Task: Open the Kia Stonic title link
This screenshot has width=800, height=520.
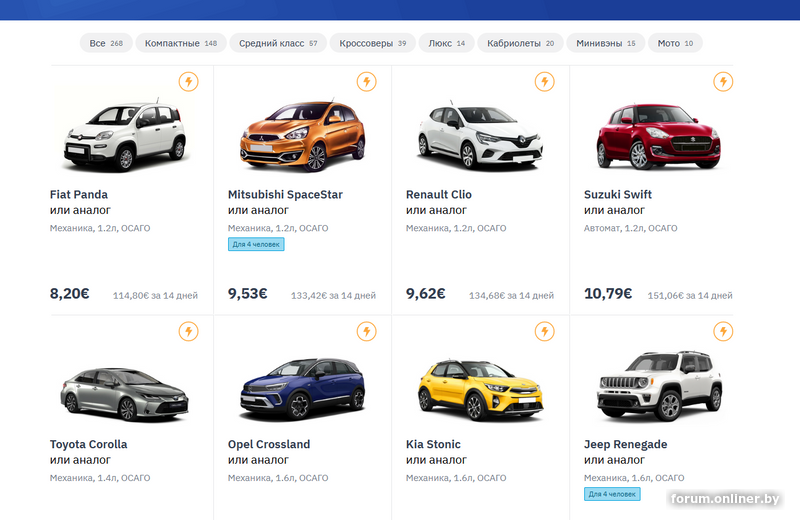Action: 433,444
